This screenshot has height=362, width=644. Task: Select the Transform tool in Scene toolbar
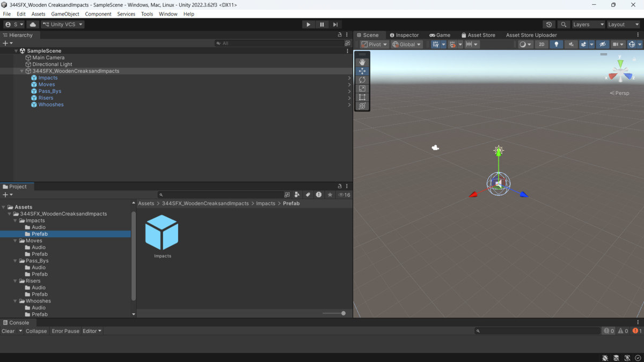click(362, 106)
